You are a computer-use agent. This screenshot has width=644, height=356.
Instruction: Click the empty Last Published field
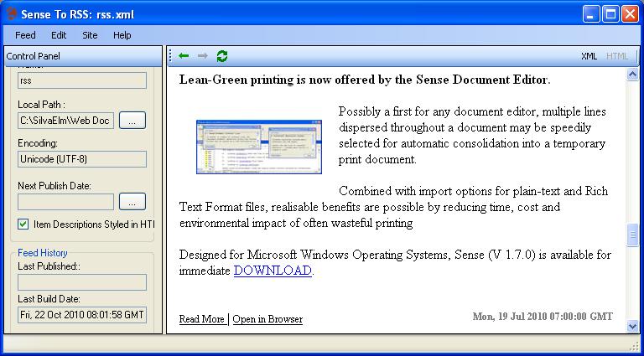pos(82,282)
